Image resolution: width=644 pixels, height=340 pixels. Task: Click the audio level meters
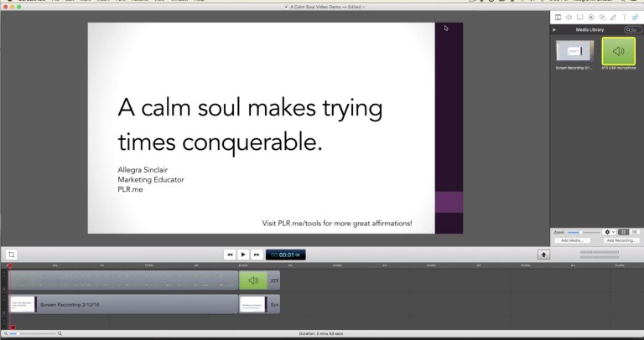coord(600,255)
